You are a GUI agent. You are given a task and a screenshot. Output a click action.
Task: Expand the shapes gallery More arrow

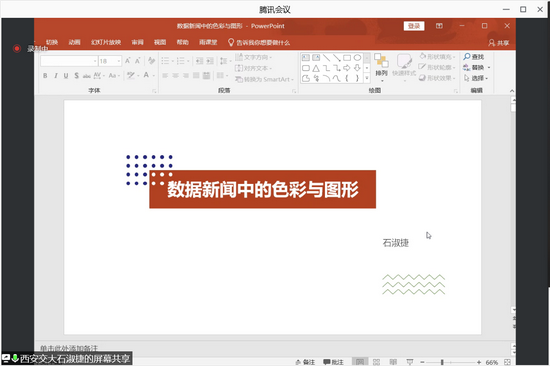367,78
